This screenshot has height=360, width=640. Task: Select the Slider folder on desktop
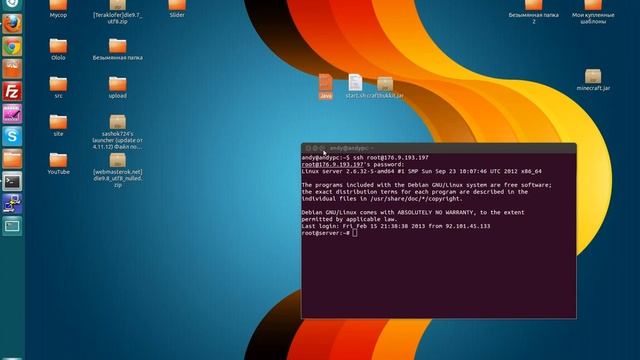click(177, 9)
